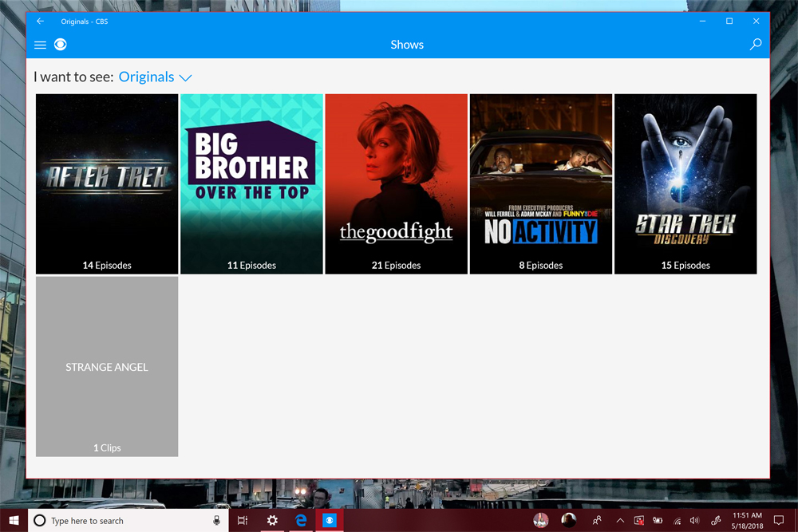This screenshot has height=532, width=798.
Task: Open the People taskbar icon
Action: click(x=596, y=520)
